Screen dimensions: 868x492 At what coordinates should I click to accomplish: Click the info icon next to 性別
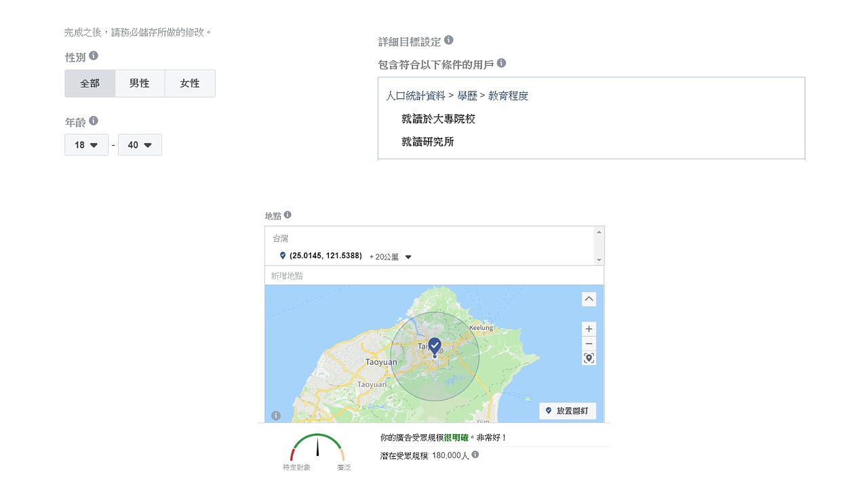click(x=94, y=57)
